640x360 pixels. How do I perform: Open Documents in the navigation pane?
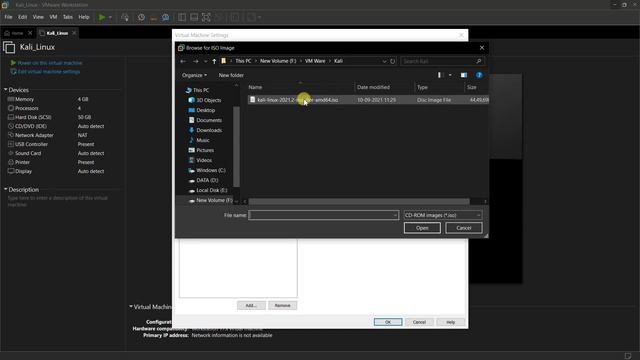point(205,120)
